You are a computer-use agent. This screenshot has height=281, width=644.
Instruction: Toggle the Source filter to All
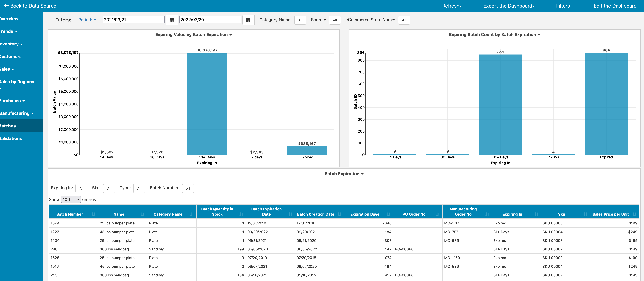pos(335,20)
